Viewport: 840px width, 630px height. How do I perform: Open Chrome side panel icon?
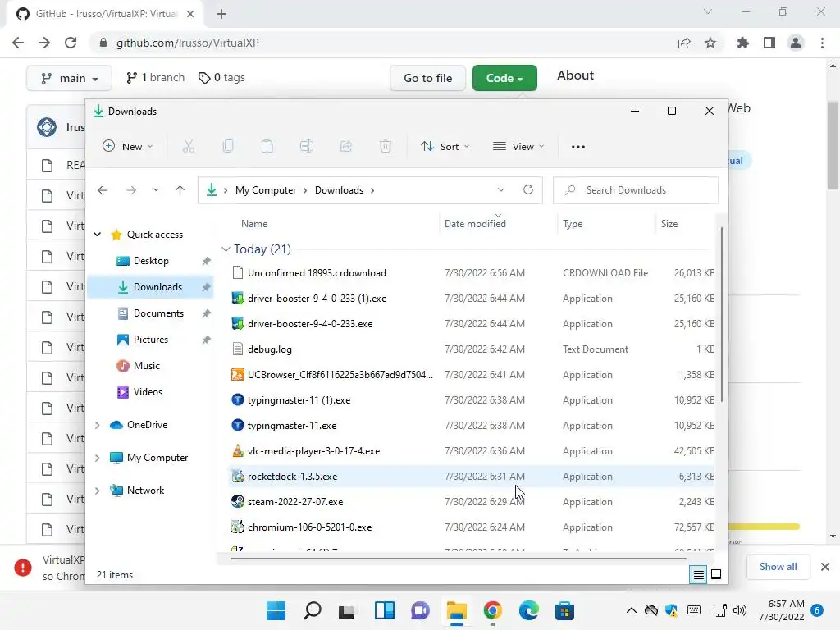pyautogui.click(x=769, y=43)
